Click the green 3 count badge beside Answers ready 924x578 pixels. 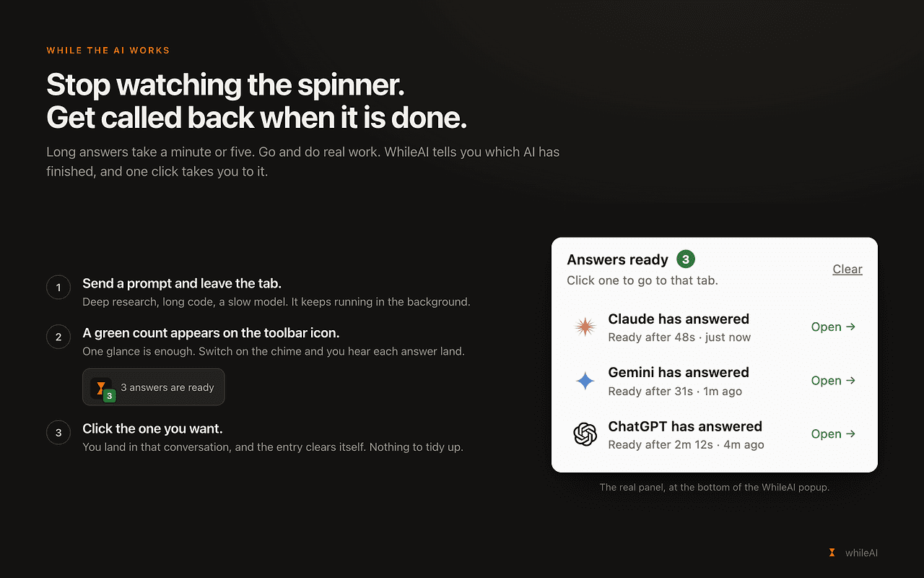coord(686,259)
